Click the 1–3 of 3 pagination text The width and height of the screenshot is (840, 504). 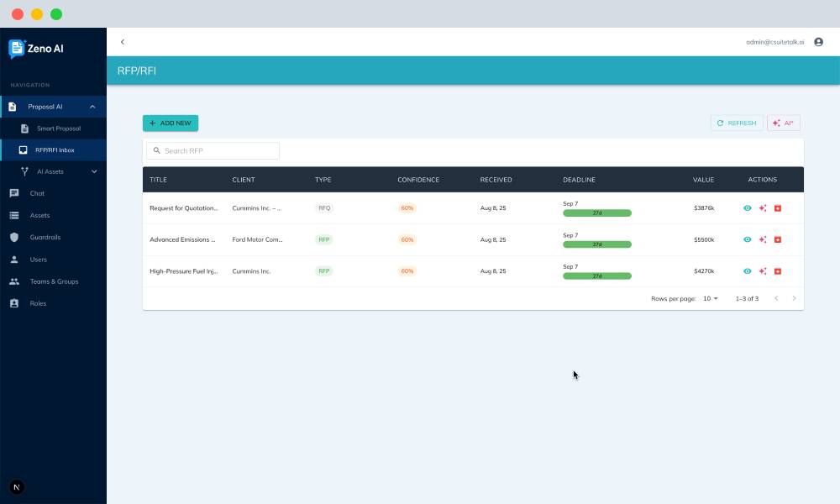747,298
